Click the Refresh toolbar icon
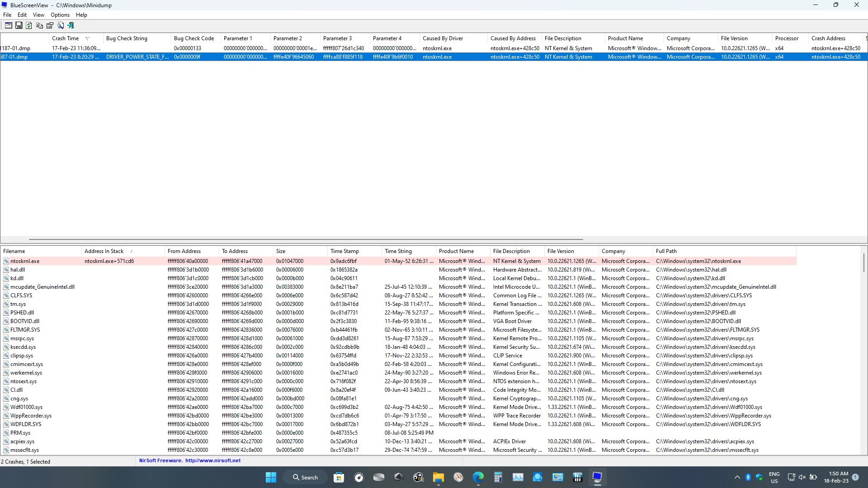This screenshot has width=868, height=488. (29, 26)
